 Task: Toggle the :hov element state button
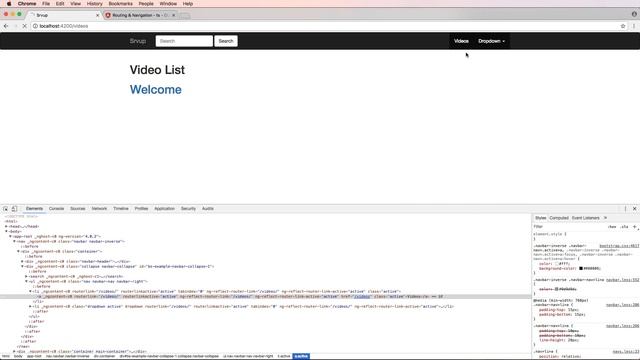click(x=611, y=227)
